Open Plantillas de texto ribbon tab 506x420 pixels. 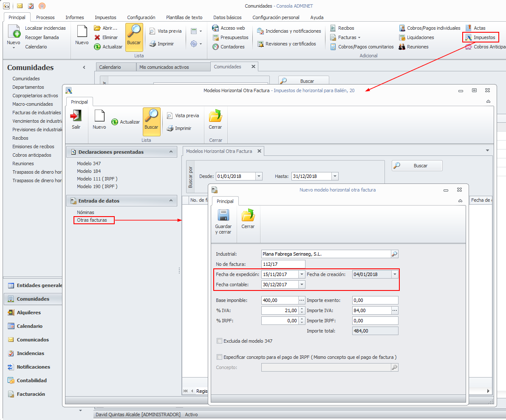point(184,17)
